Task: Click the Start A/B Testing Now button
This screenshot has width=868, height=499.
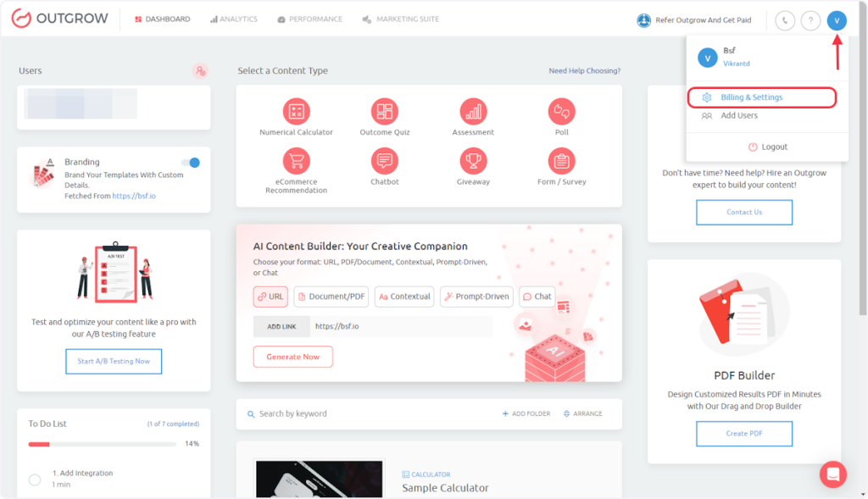Action: click(x=114, y=361)
